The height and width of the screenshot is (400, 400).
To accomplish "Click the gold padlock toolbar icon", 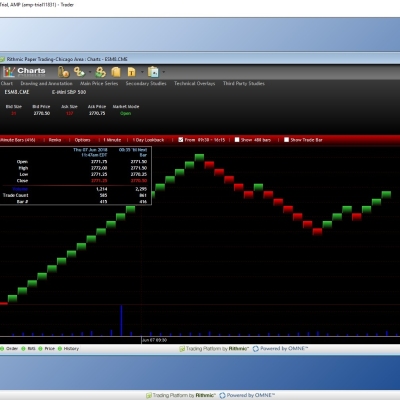I will point(63,72).
